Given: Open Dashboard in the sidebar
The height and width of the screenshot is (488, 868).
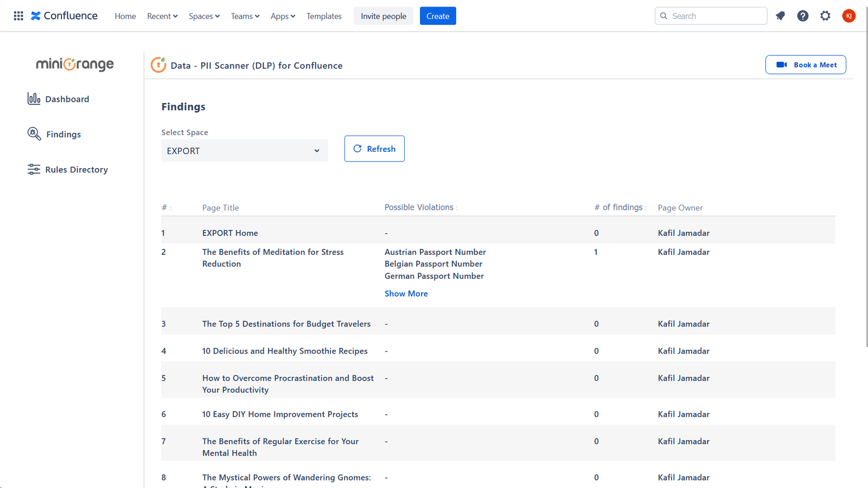Looking at the screenshot, I should click(58, 99).
